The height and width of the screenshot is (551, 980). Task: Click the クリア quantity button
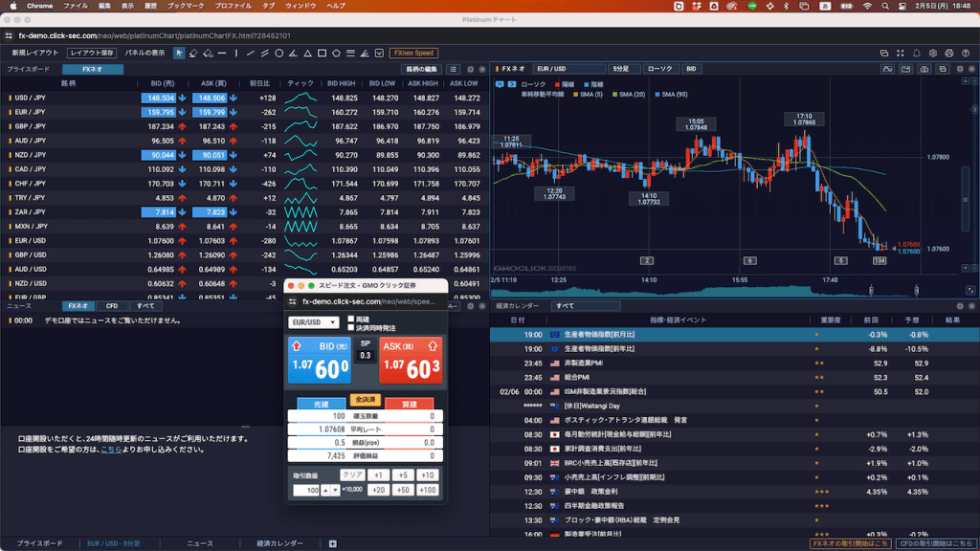(352, 475)
